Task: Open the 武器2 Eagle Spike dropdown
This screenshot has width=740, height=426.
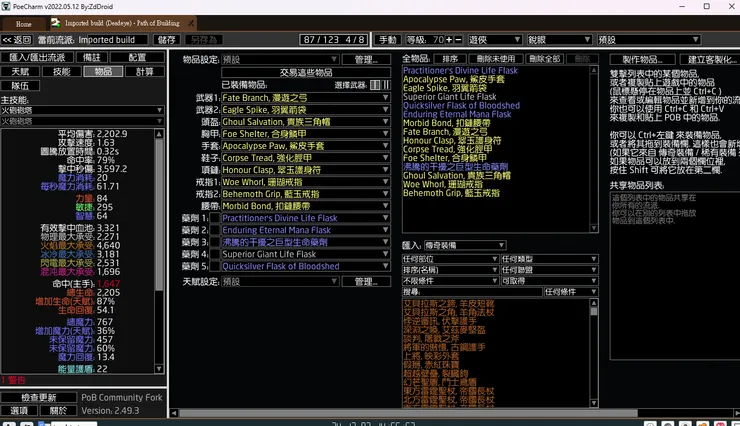Action: (306, 110)
